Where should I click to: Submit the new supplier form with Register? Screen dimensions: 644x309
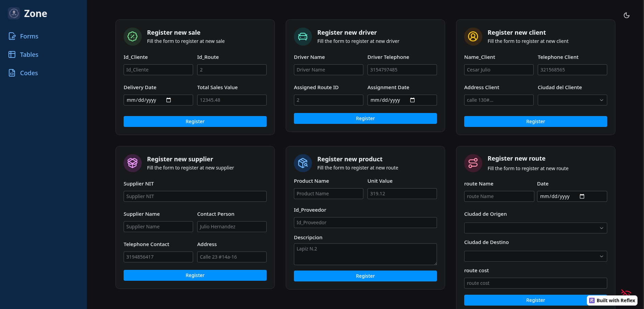point(195,275)
